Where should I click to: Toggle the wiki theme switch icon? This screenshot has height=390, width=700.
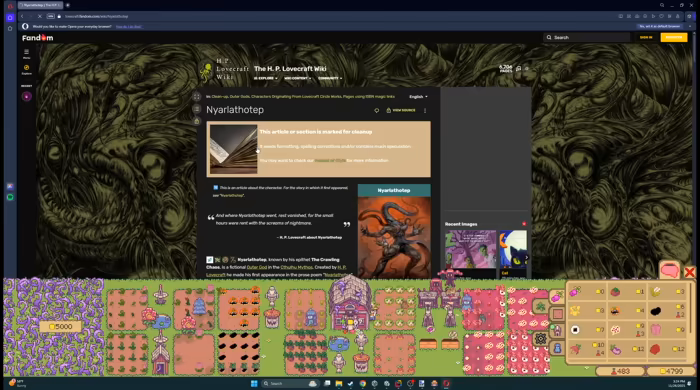[527, 69]
